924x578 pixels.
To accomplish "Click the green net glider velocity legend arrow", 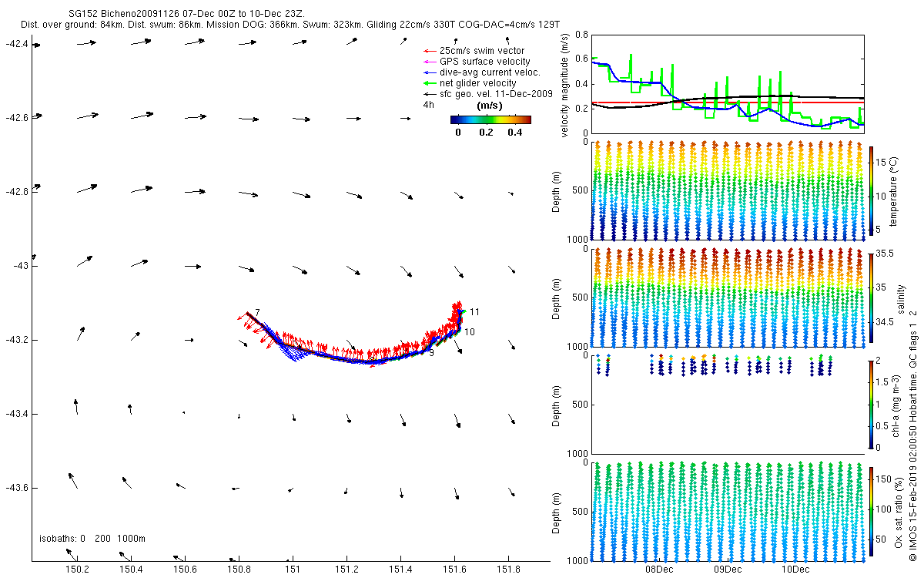I will point(429,83).
